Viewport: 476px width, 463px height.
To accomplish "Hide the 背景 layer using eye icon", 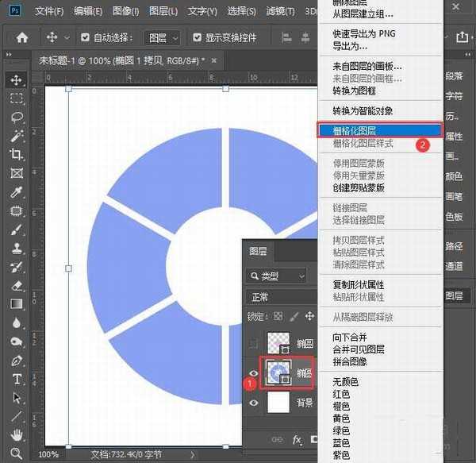I will (254, 403).
